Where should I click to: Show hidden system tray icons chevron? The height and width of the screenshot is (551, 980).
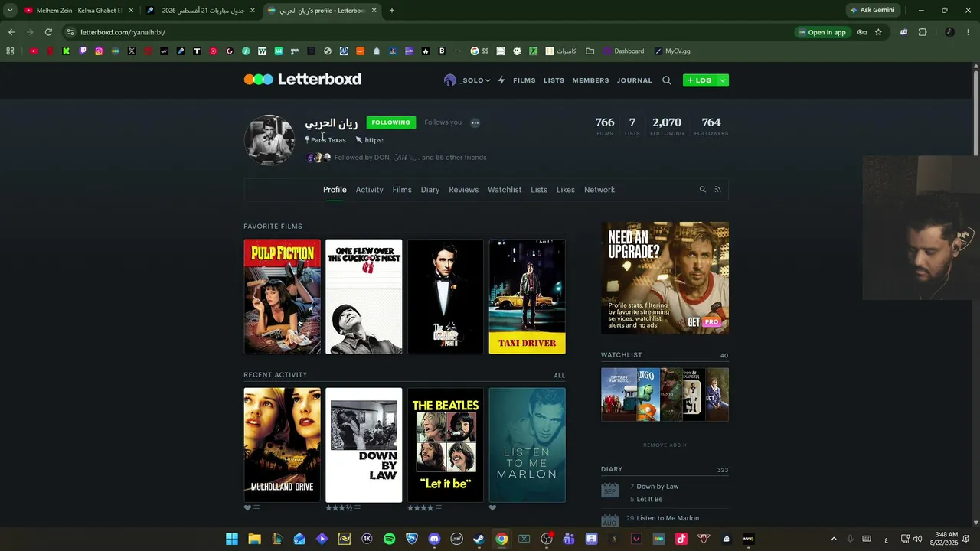pyautogui.click(x=834, y=540)
